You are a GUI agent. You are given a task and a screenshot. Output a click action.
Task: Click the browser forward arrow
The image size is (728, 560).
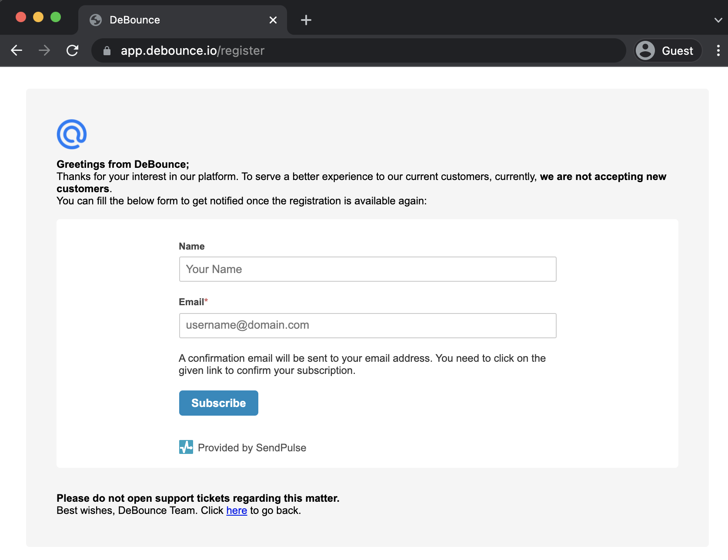44,50
